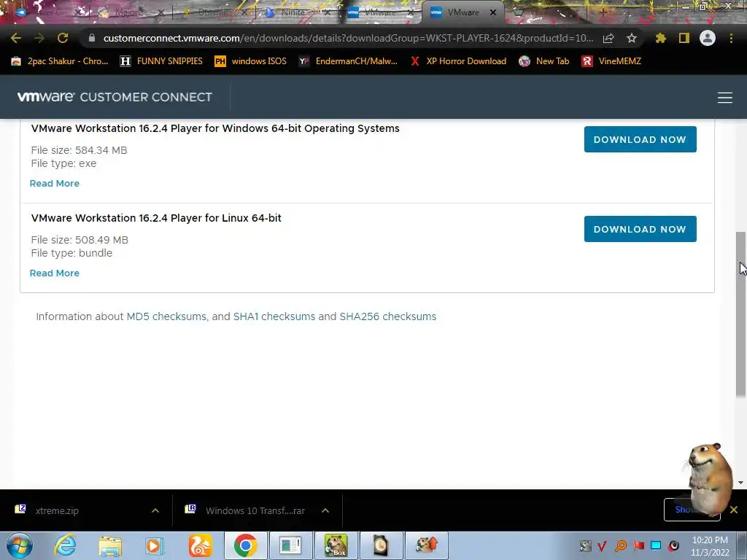Open the MD5 checksums link
The width and height of the screenshot is (747, 560).
(x=166, y=316)
